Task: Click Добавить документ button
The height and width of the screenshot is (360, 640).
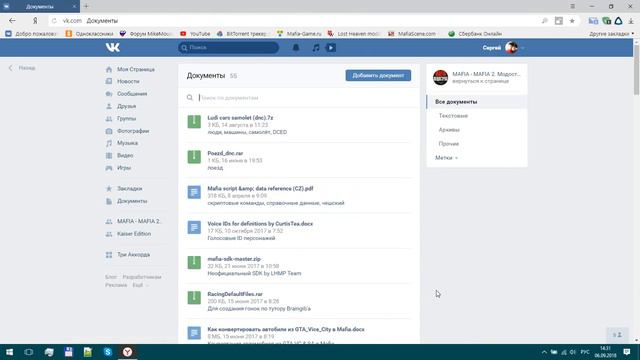Action: [x=378, y=76]
